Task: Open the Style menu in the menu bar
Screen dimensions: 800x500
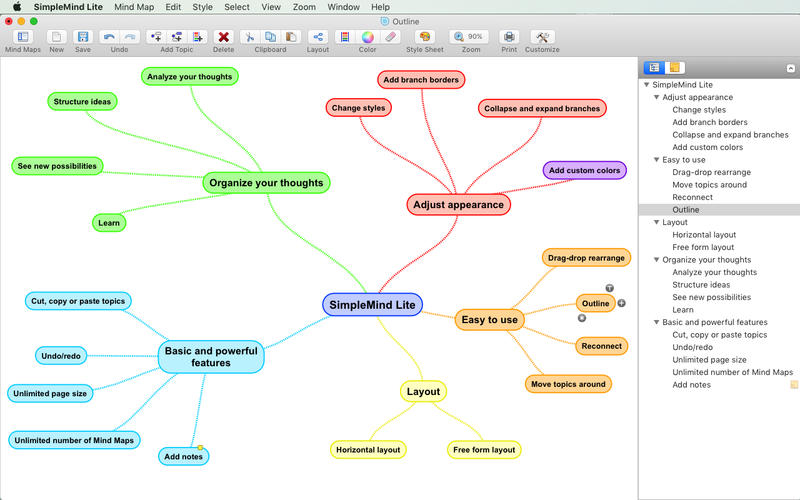Action: click(x=202, y=7)
